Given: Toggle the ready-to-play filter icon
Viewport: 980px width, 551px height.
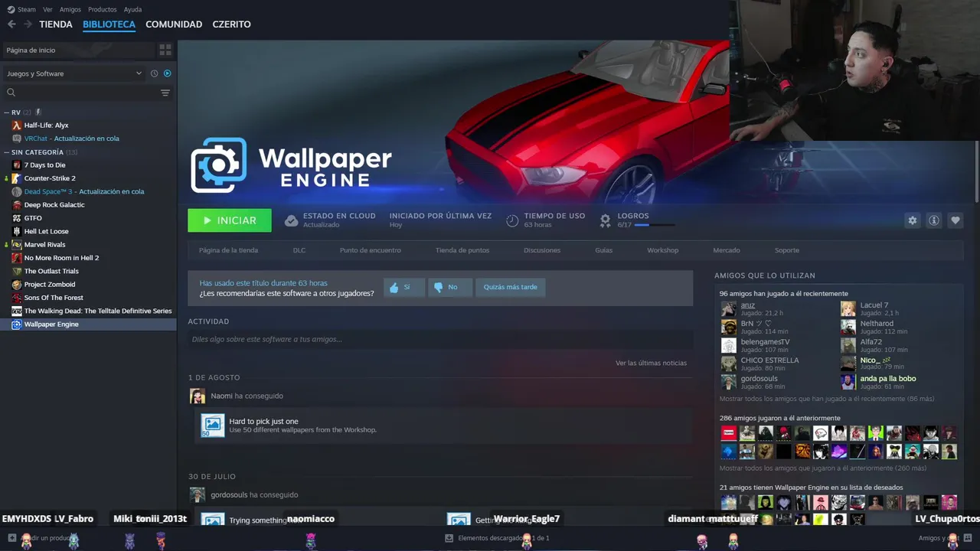Looking at the screenshot, I should [x=168, y=73].
